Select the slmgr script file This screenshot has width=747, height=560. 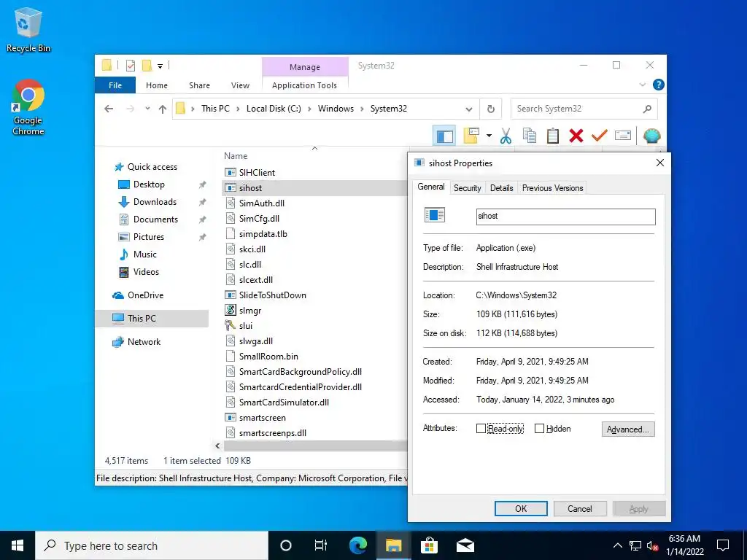[x=244, y=311]
